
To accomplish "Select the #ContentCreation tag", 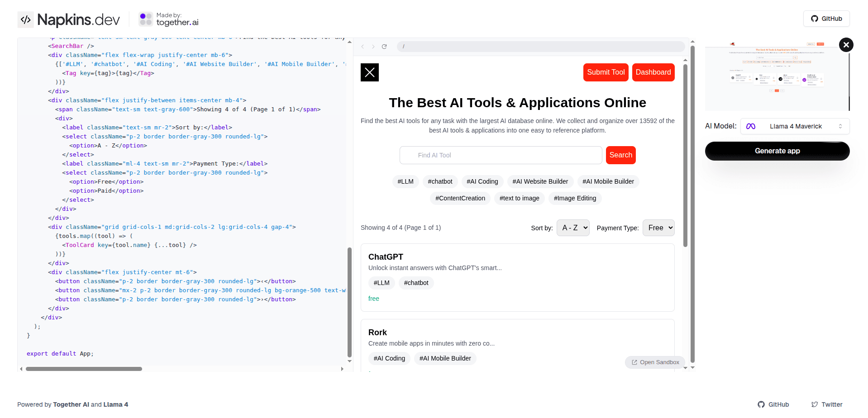I will click(x=460, y=198).
